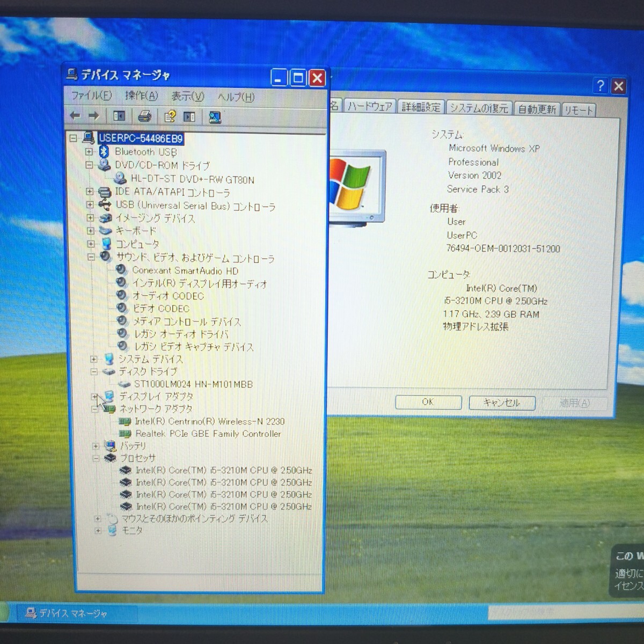This screenshot has width=644, height=644.
Task: Expand IDE ATA/ATAPI コントローラ node
Action: pos(90,191)
